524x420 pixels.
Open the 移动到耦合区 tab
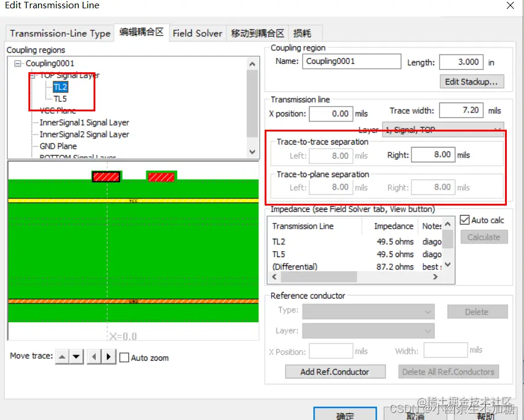tap(258, 33)
